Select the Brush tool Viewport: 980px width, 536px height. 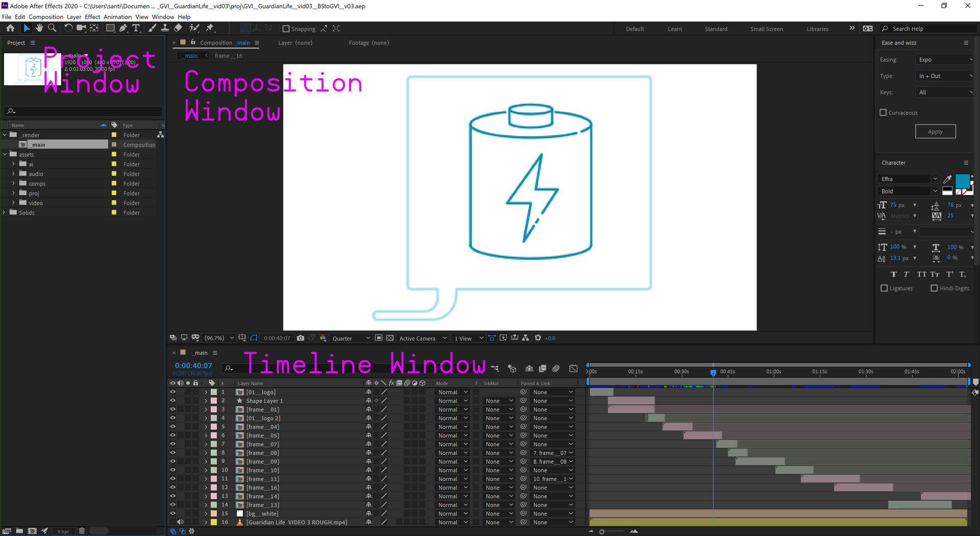tap(152, 28)
